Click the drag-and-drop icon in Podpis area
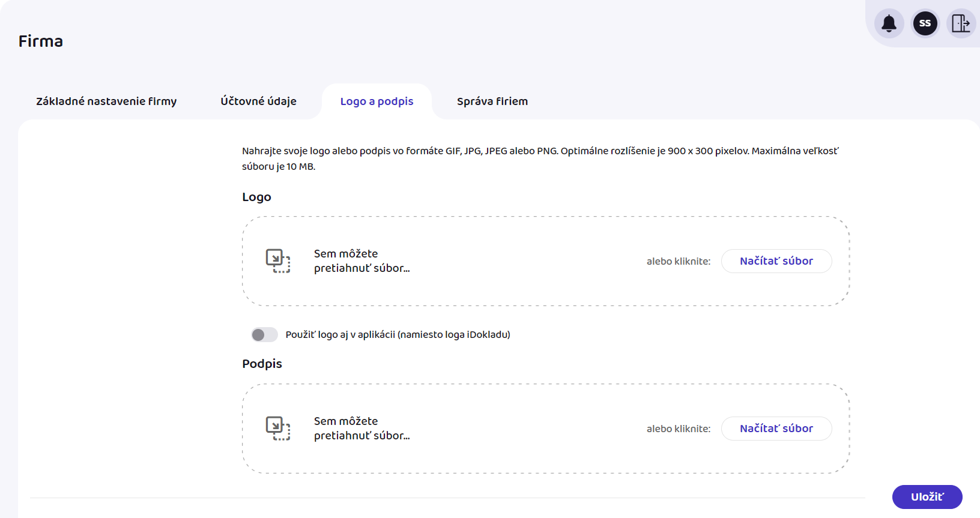 278,429
